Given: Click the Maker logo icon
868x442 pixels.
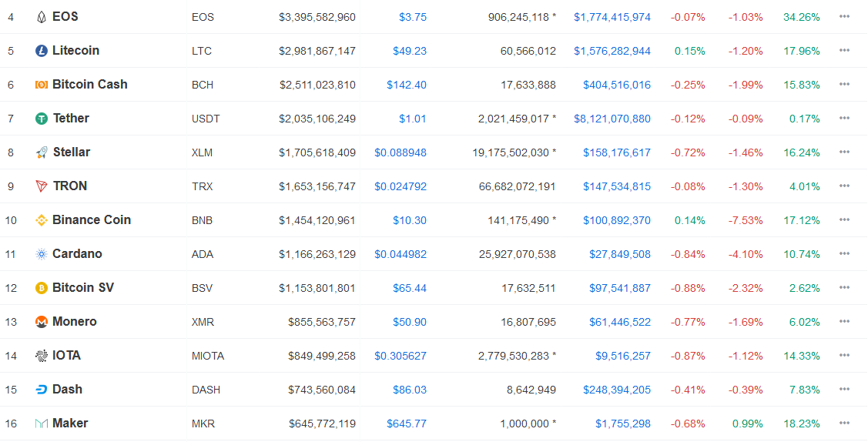Looking at the screenshot, I should (x=42, y=424).
